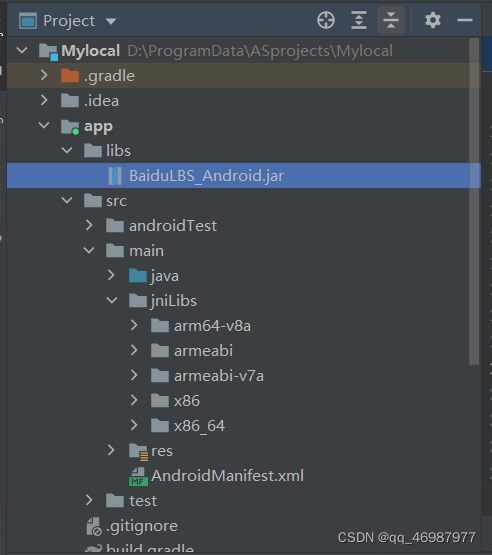Expand the armeabi folder arrow
The height and width of the screenshot is (555, 492).
[134, 350]
